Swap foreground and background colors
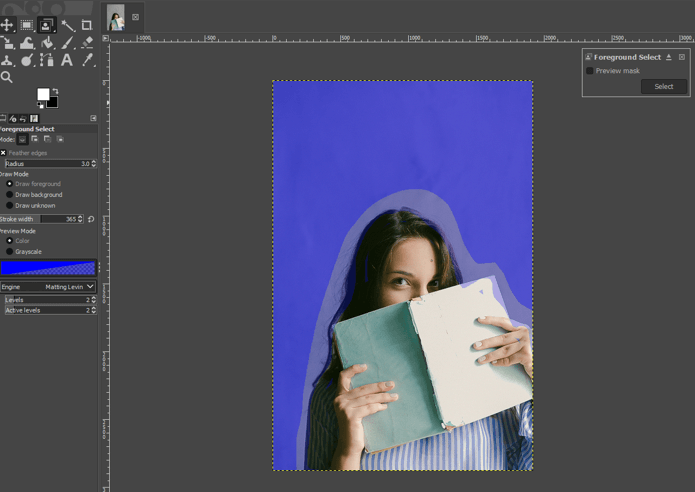The width and height of the screenshot is (695, 492). (55, 91)
